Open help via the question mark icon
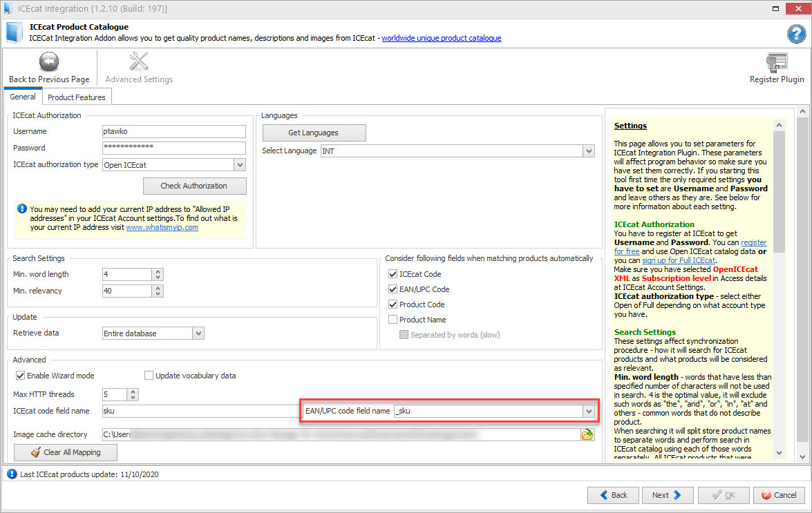The width and height of the screenshot is (812, 513). coord(797,34)
